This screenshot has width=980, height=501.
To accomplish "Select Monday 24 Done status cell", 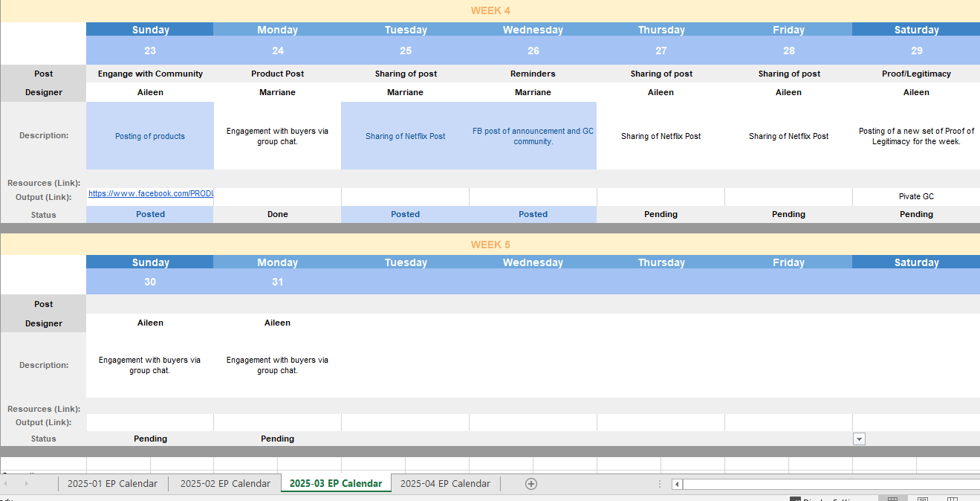I will 277,215.
